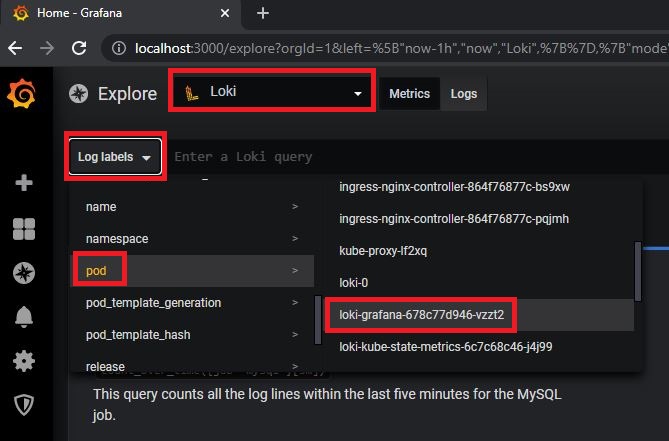Click the Explore compass icon beside title
The image size is (669, 441).
pos(79,93)
